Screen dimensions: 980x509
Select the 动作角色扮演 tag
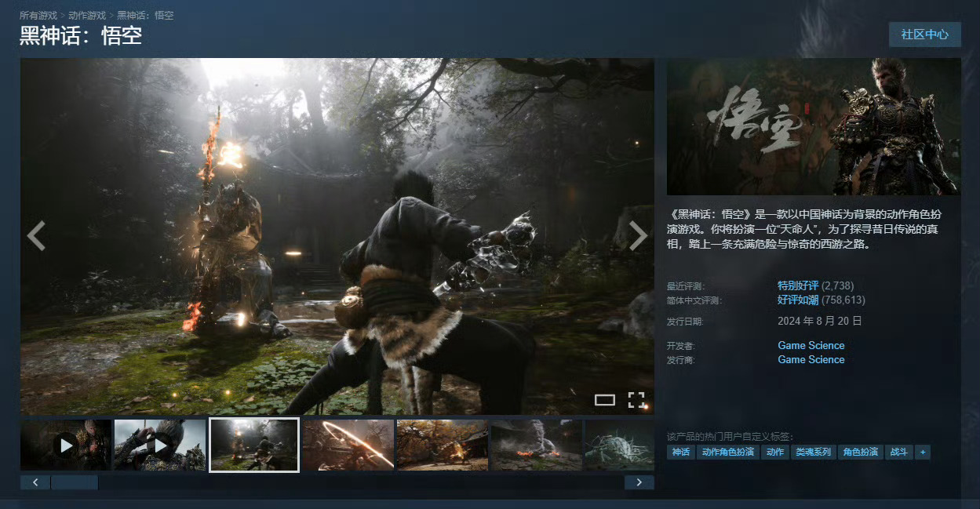(x=727, y=452)
